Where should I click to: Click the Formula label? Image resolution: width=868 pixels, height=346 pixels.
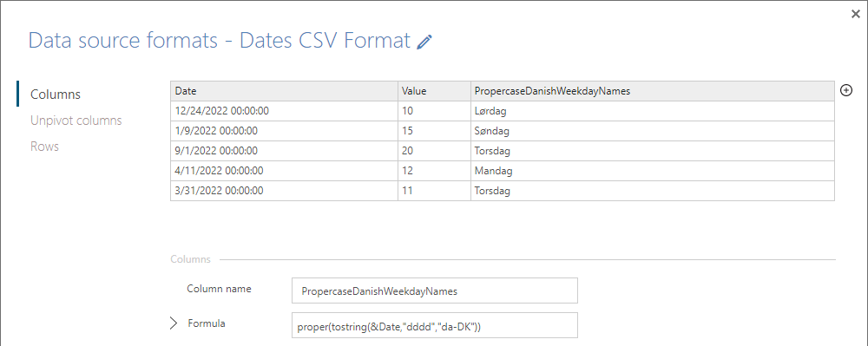coord(207,323)
